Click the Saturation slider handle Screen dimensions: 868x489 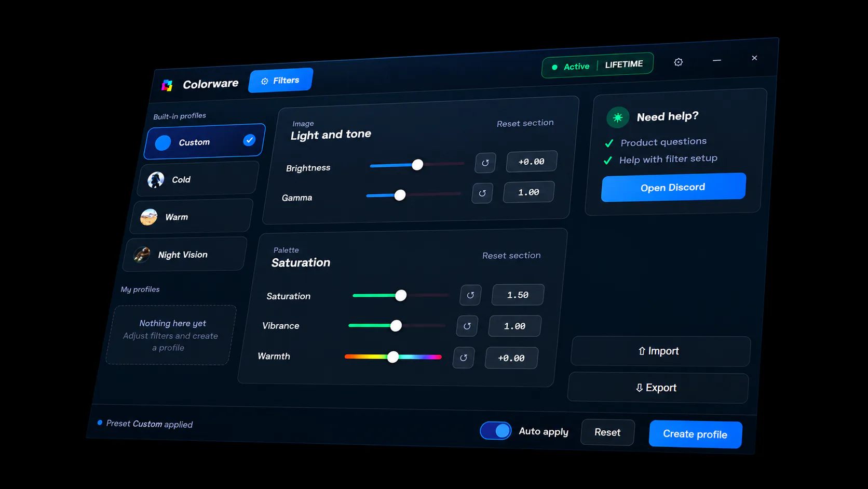[401, 295]
